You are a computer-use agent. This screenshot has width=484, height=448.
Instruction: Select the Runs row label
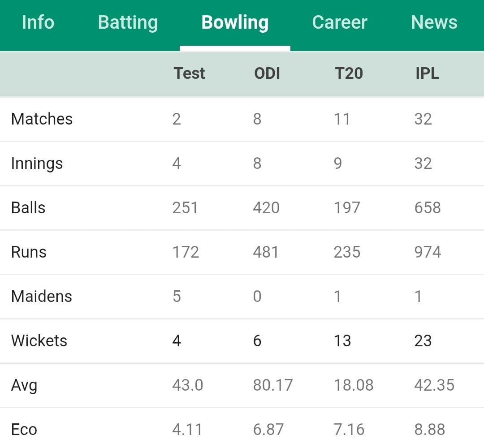point(29,252)
